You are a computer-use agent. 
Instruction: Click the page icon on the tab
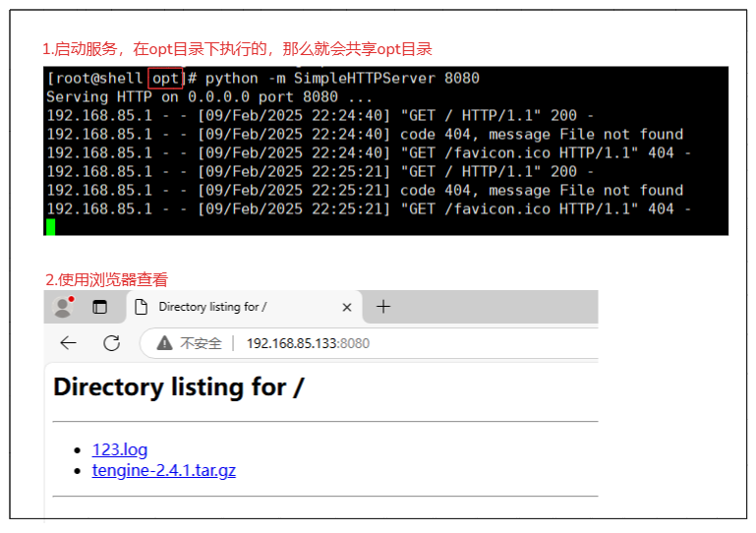pyautogui.click(x=142, y=307)
